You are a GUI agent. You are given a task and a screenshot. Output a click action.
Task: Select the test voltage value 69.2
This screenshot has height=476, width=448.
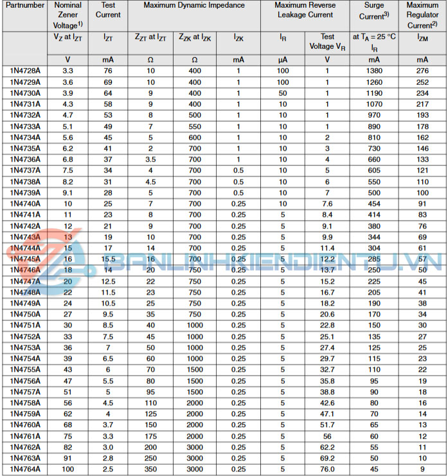327,458
